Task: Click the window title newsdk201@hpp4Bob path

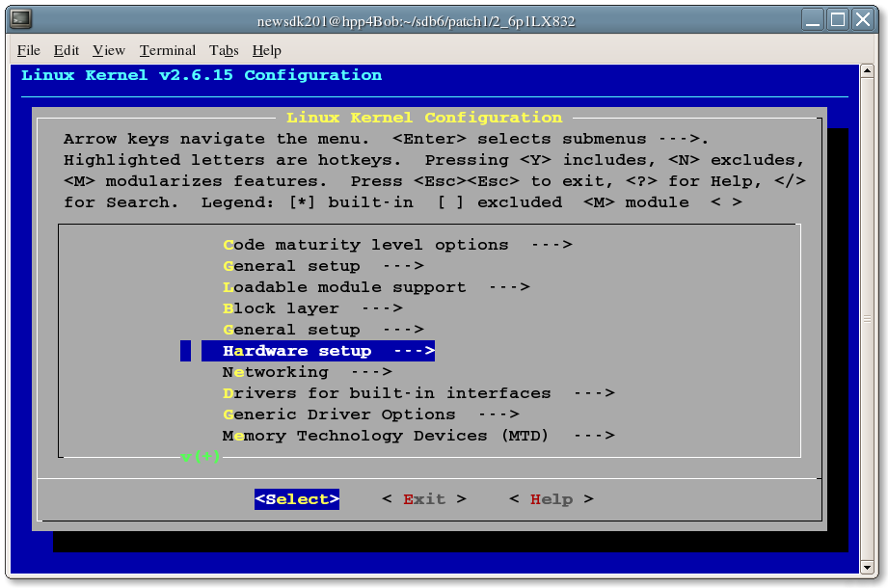Action: coord(416,21)
